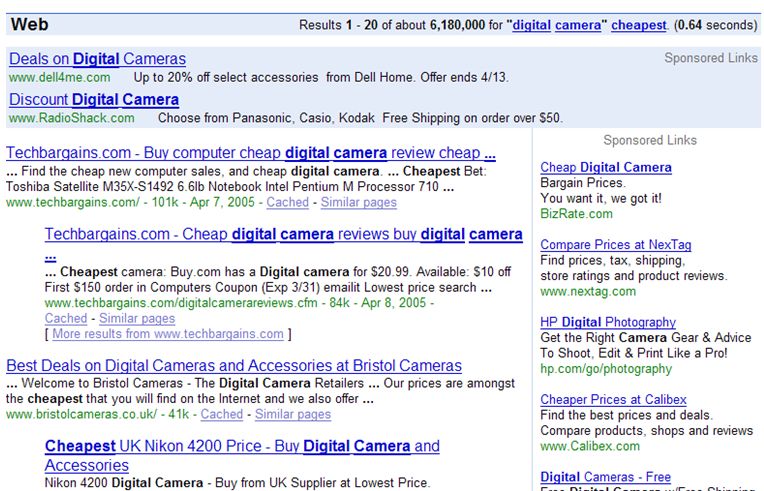The image size is (764, 491).
Task: Click the 'You want it, we got it!' text
Action: (601, 198)
